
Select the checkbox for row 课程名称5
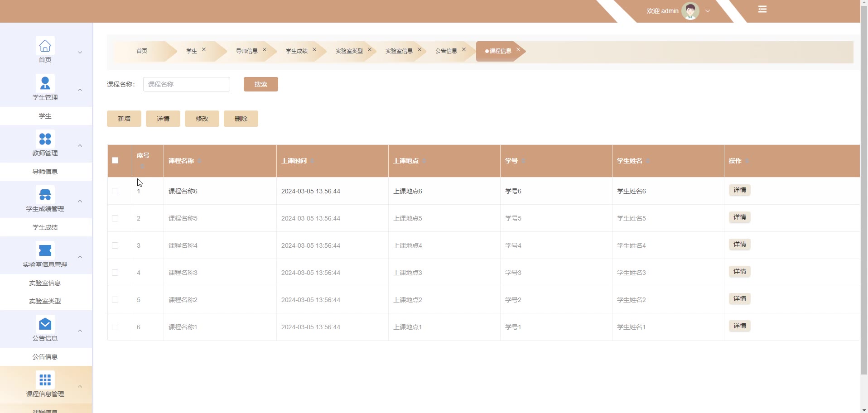pyautogui.click(x=115, y=218)
